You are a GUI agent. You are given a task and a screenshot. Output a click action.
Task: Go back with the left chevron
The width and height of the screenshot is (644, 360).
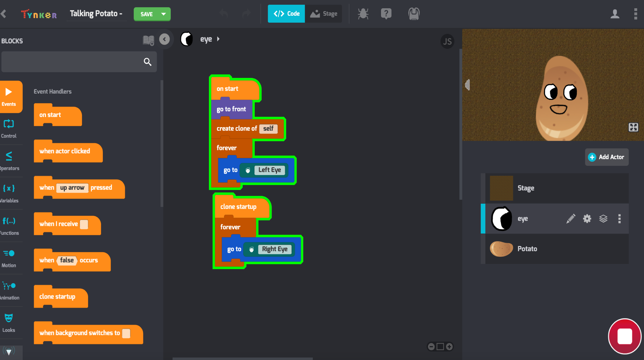point(4,14)
